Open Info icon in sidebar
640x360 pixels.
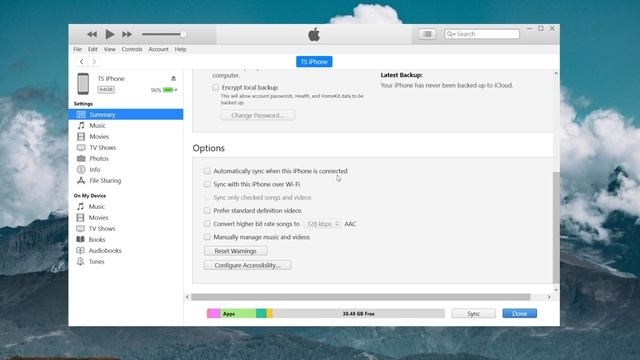pyautogui.click(x=81, y=169)
